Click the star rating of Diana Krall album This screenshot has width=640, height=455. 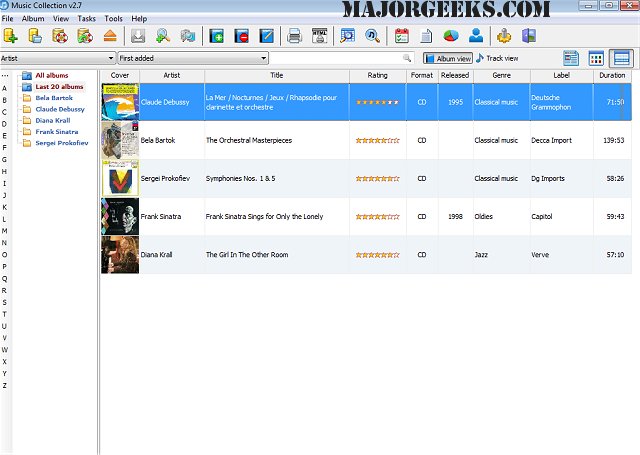pyautogui.click(x=378, y=255)
